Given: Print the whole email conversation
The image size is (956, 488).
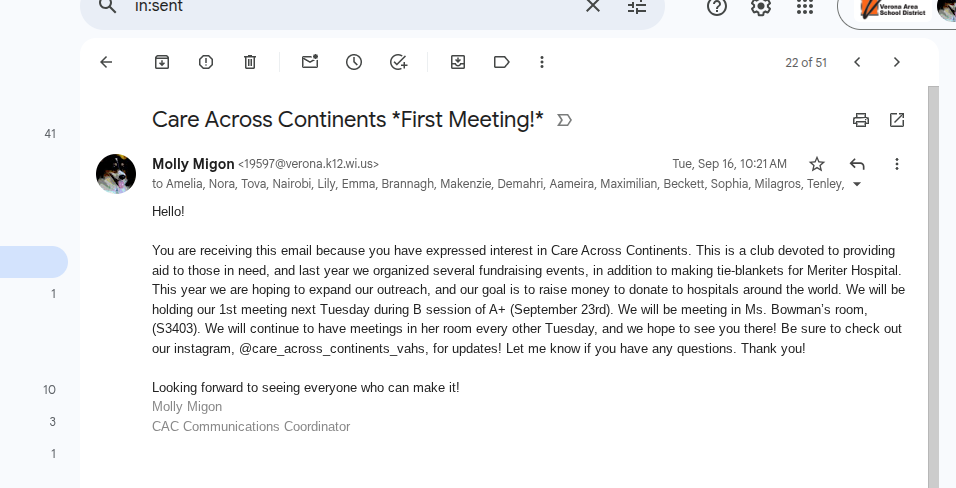Looking at the screenshot, I should 861,120.
